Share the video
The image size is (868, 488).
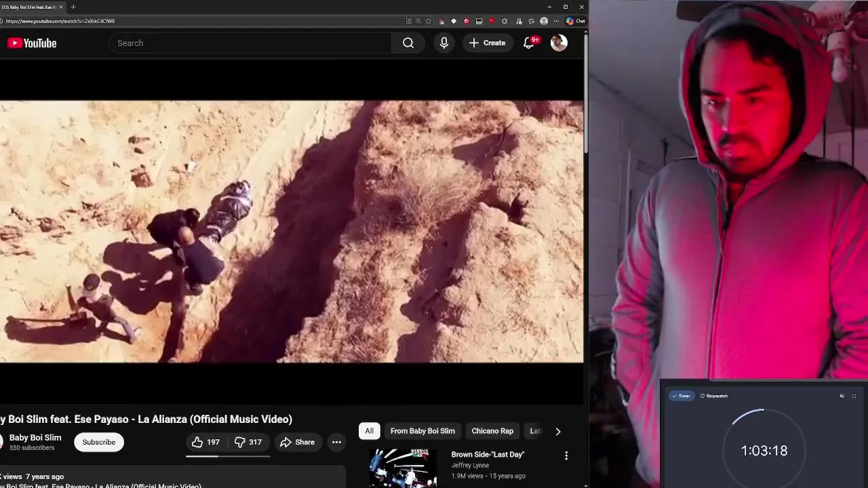pyautogui.click(x=298, y=442)
